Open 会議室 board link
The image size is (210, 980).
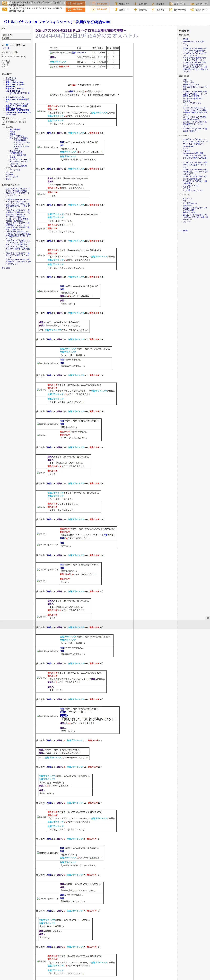tap(13, 134)
